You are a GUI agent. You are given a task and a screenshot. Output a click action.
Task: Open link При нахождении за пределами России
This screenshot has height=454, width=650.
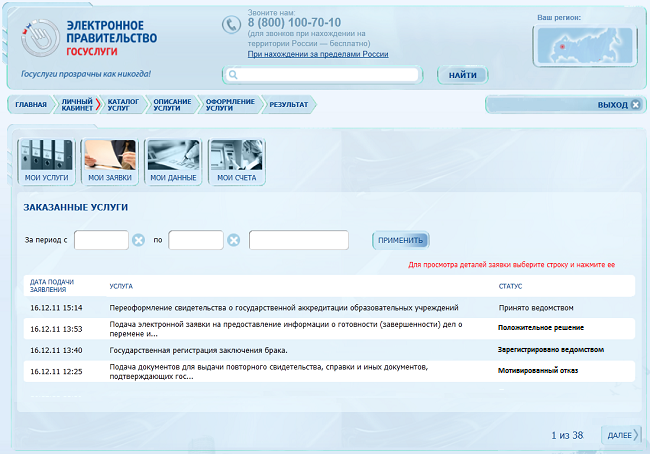[x=318, y=54]
